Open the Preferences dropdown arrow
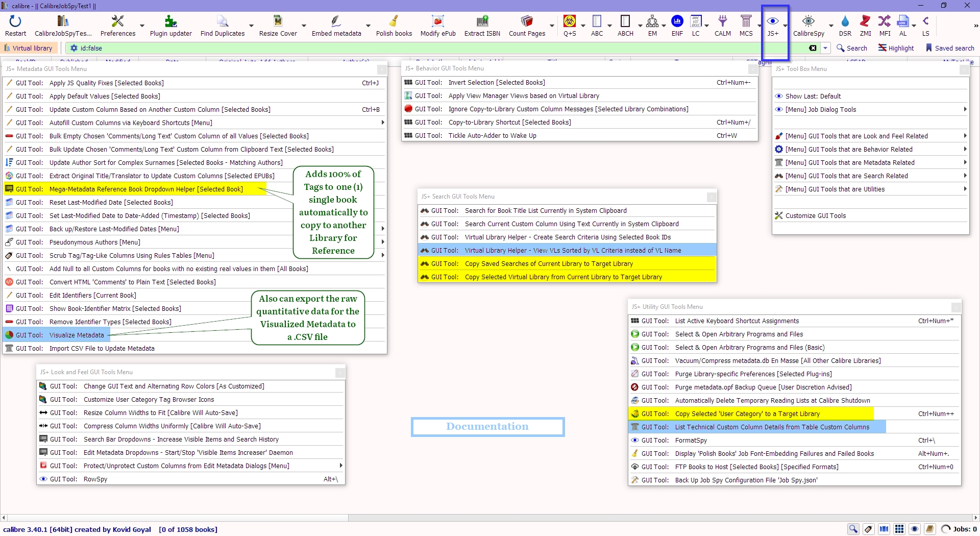980x536 pixels. (142, 26)
